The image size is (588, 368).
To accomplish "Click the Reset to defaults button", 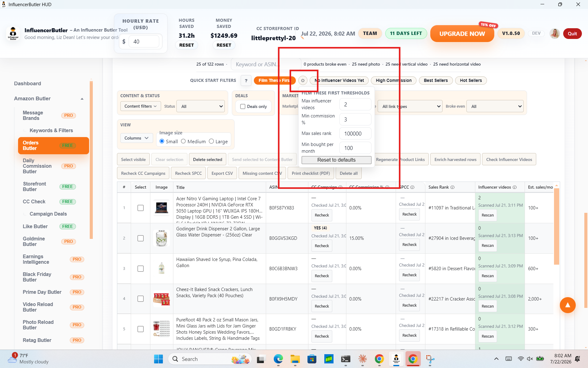I will (x=336, y=160).
